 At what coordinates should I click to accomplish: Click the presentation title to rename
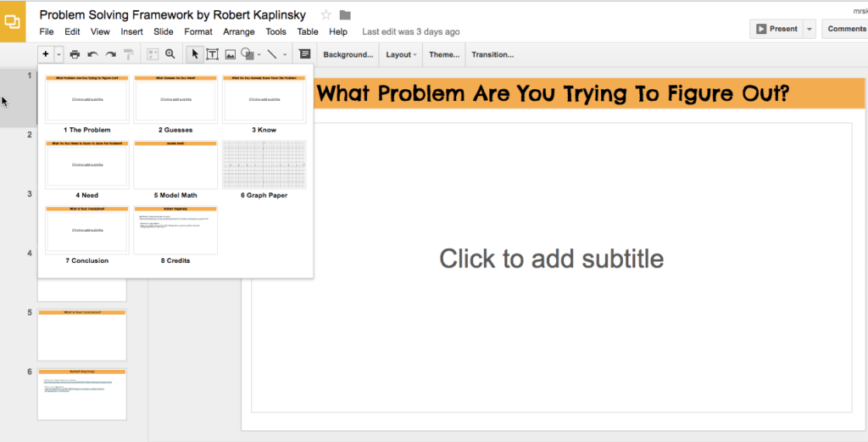[x=173, y=15]
